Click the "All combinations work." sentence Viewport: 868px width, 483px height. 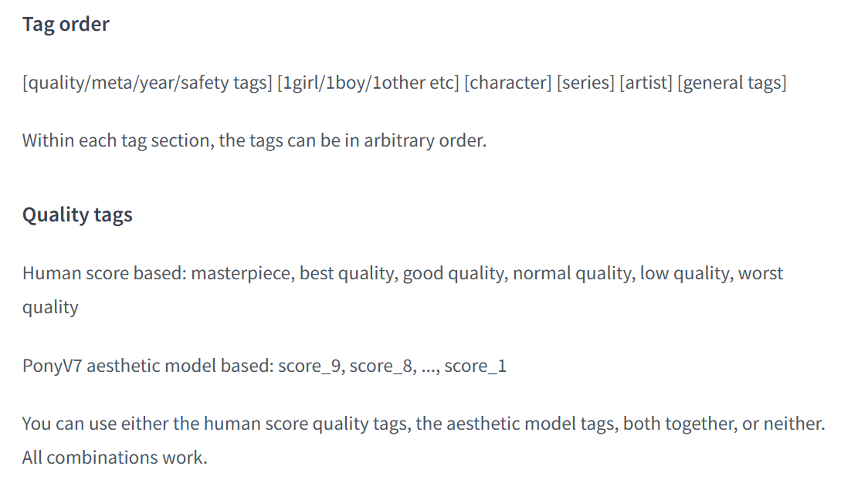coord(114,457)
